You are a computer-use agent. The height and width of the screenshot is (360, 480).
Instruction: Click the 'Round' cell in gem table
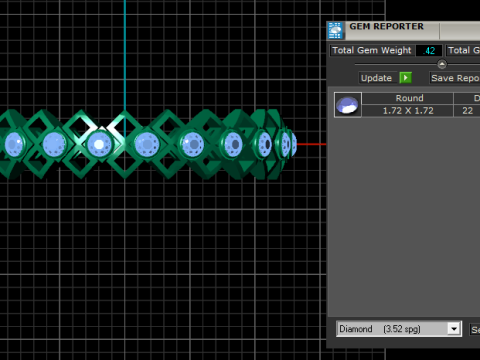coord(408,98)
